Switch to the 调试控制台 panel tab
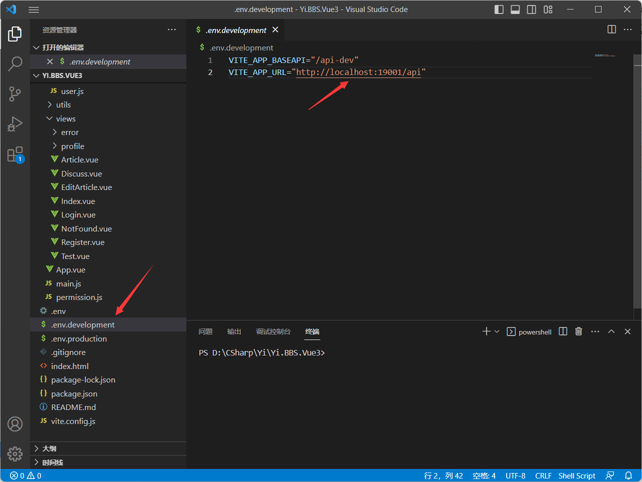The width and height of the screenshot is (642, 482). [x=272, y=331]
